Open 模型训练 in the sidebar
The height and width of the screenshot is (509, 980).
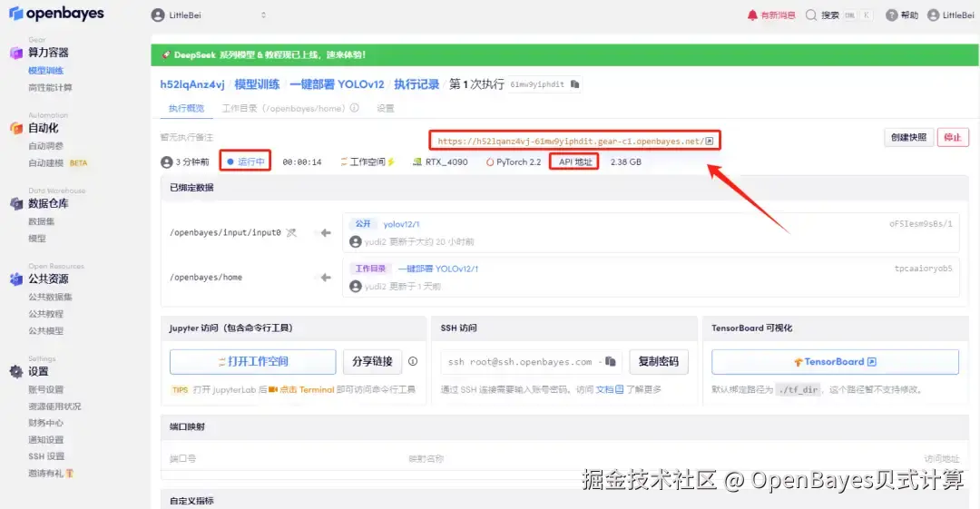[x=45, y=71]
